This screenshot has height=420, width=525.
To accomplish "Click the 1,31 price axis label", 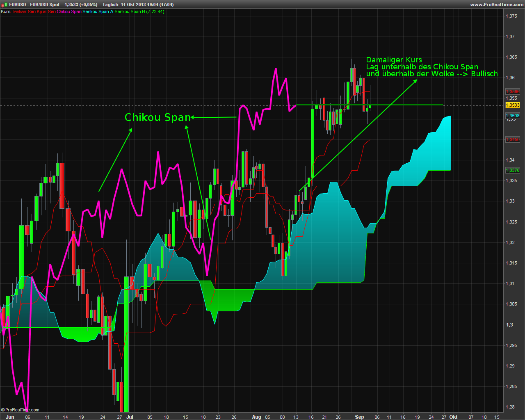I will coord(510,283).
